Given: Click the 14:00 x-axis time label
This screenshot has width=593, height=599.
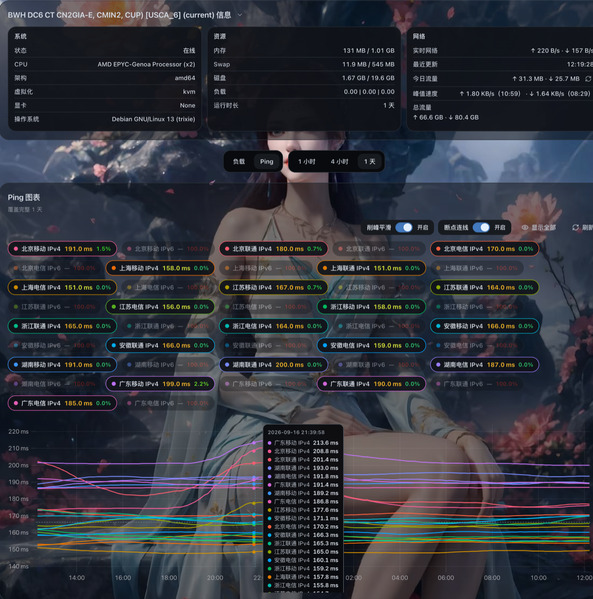Looking at the screenshot, I should coord(76,578).
